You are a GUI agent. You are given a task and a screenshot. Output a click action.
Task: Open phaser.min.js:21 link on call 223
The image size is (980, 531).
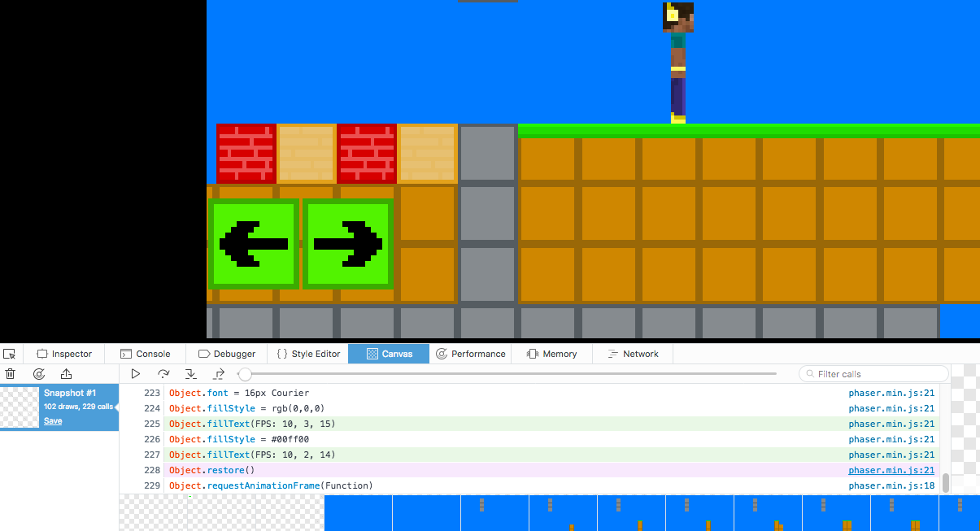[x=891, y=393]
